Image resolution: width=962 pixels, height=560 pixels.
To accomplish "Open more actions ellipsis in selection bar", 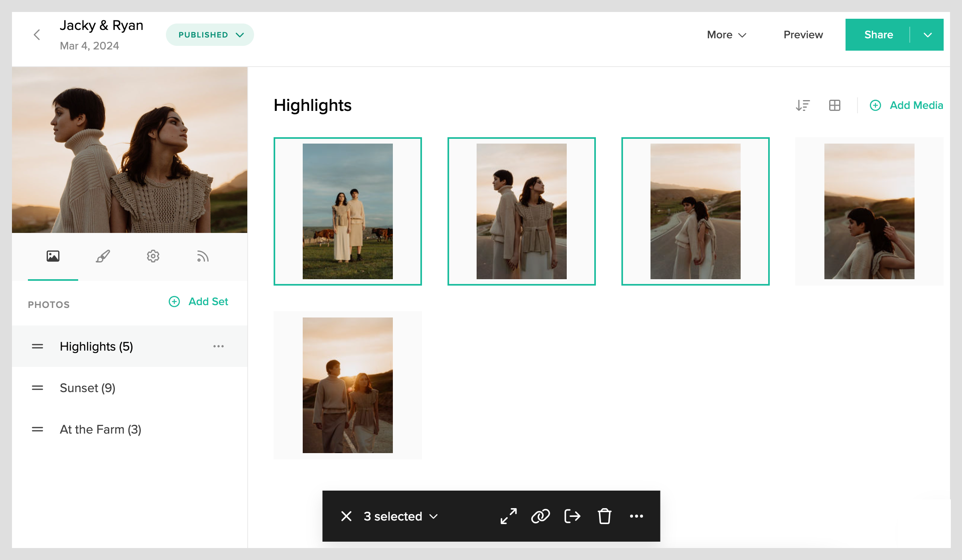I will 636,516.
